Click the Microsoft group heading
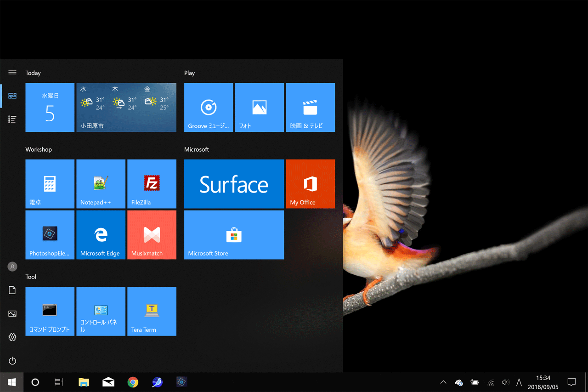The height and width of the screenshot is (392, 588). [x=197, y=149]
